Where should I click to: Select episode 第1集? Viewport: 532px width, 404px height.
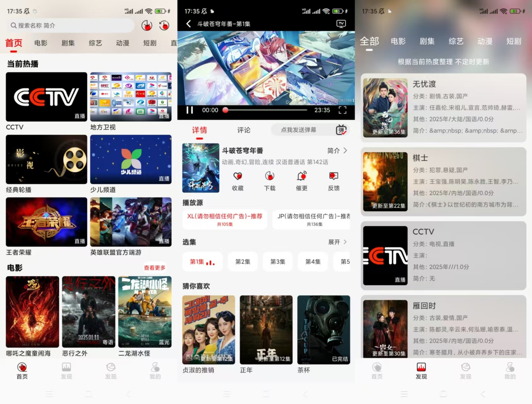click(x=202, y=262)
